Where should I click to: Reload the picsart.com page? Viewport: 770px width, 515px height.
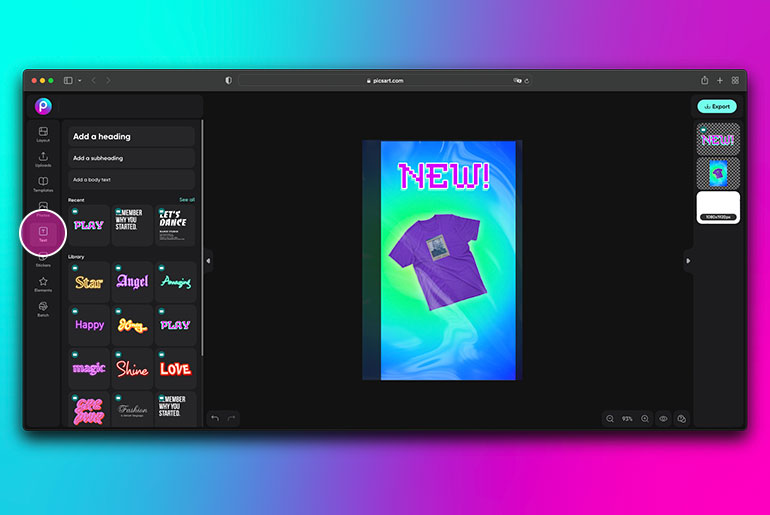click(x=526, y=81)
